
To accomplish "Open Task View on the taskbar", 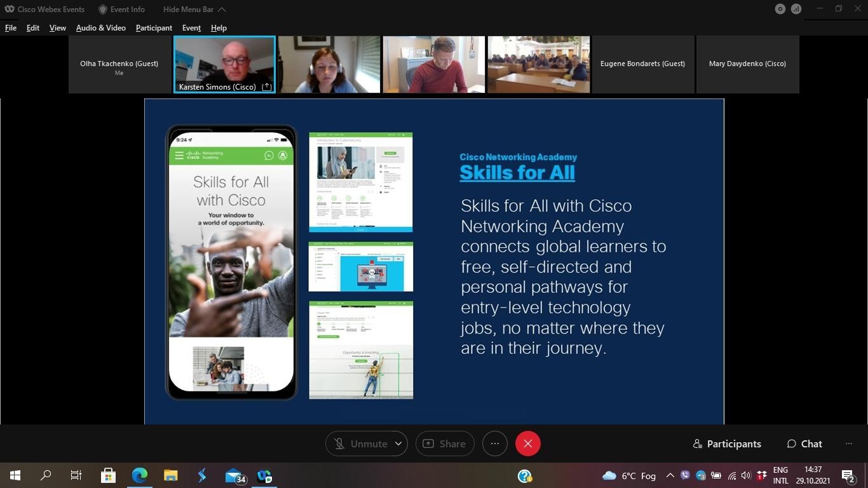I will pyautogui.click(x=76, y=475).
